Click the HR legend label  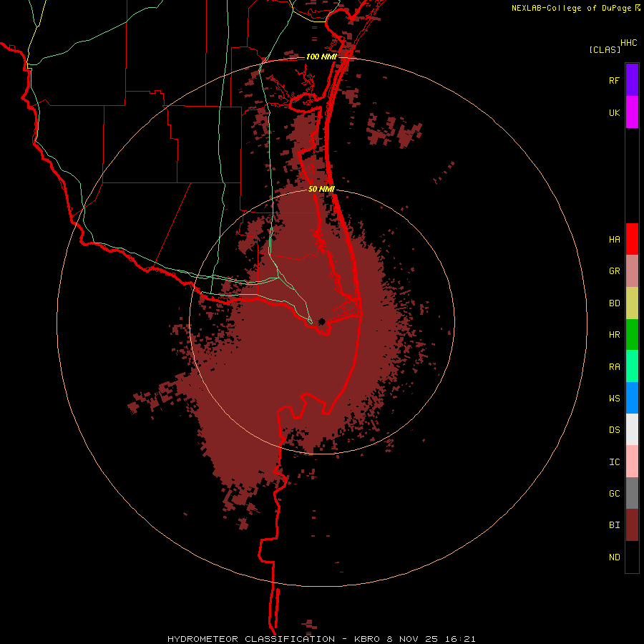pyautogui.click(x=614, y=335)
